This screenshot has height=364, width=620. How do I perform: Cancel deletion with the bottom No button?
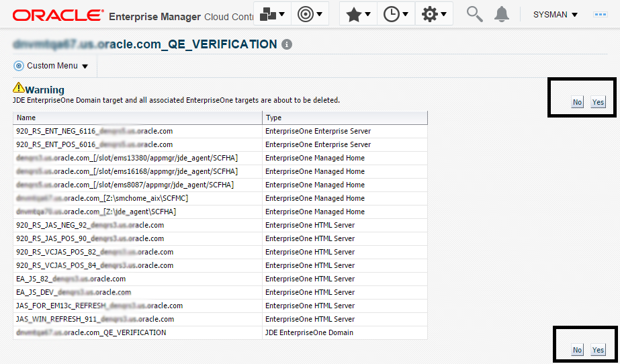577,350
